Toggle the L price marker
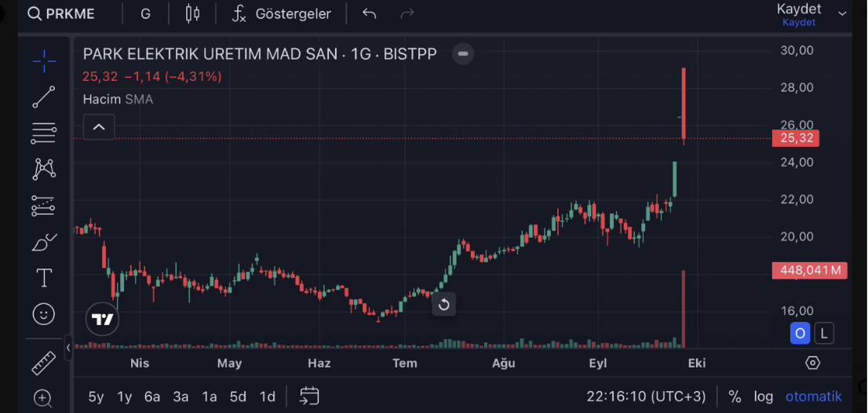 [x=824, y=333]
